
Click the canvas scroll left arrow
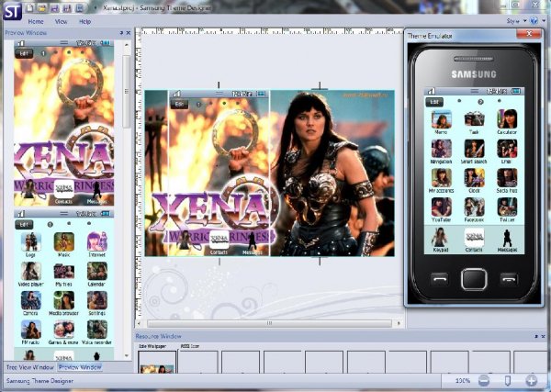click(x=140, y=323)
